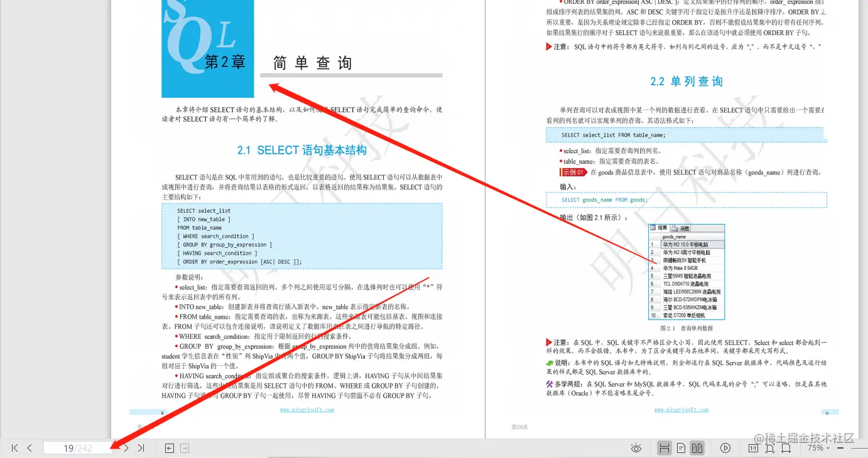Go to the previous page
This screenshot has height=458, width=868.
(x=30, y=448)
